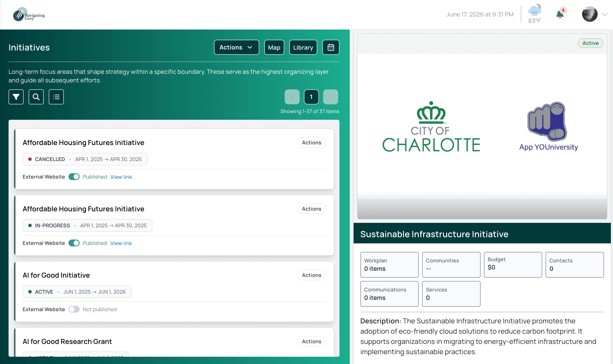Viewport: 613px width, 364px height.
Task: Click the App YOUniversity logo
Action: pos(548,127)
